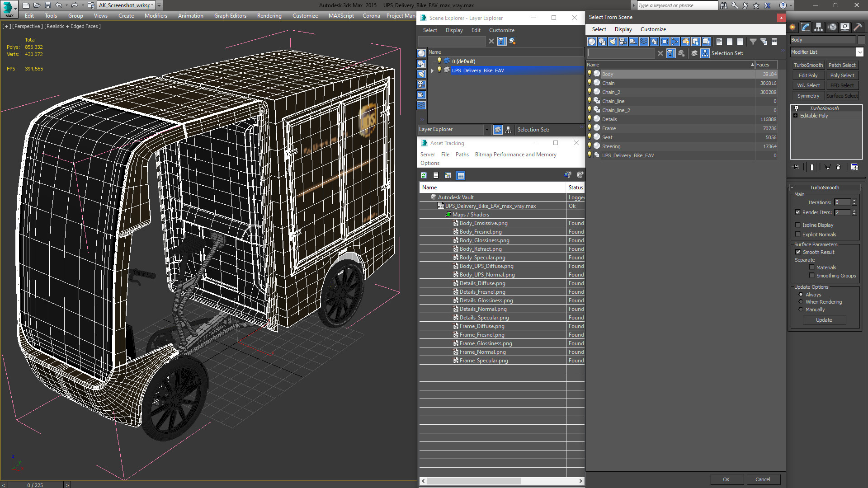Enable Separate by Materials checkbox

pos(811,267)
